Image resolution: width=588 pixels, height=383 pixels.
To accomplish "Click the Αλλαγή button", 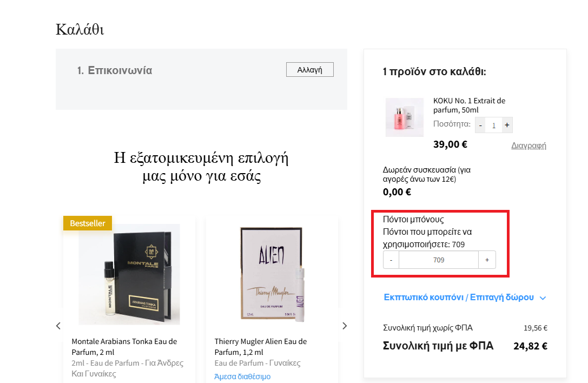I will 310,70.
